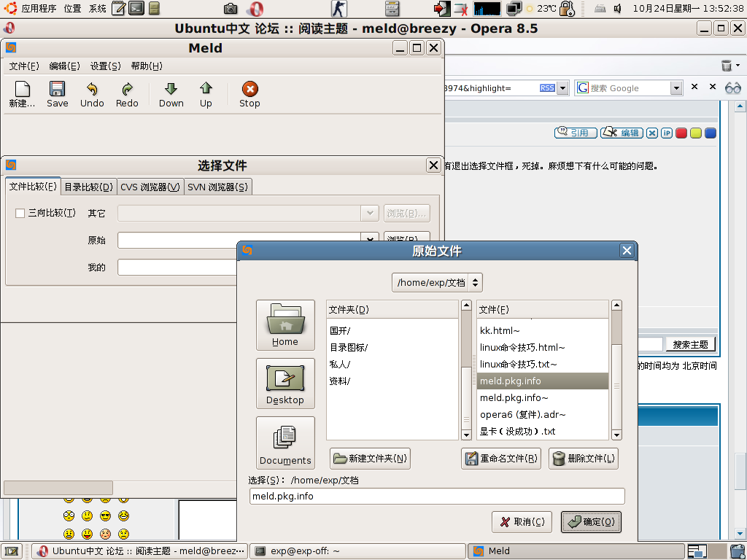This screenshot has width=747, height=560.
Task: Open the Home folder shortcut in file chooser
Action: tap(285, 324)
